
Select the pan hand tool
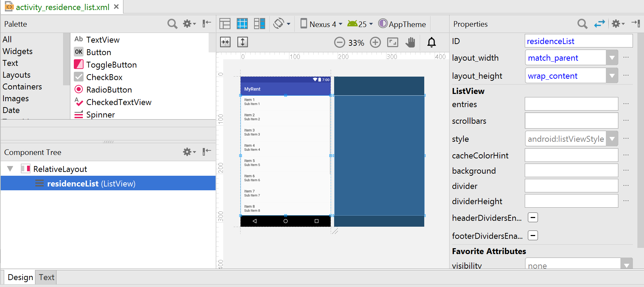[x=410, y=42]
